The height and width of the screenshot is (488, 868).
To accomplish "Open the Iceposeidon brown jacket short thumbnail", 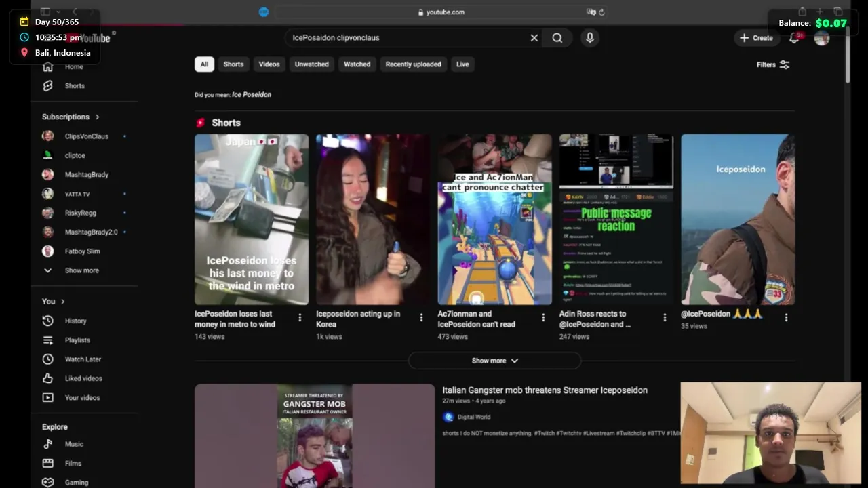I will pyautogui.click(x=738, y=220).
